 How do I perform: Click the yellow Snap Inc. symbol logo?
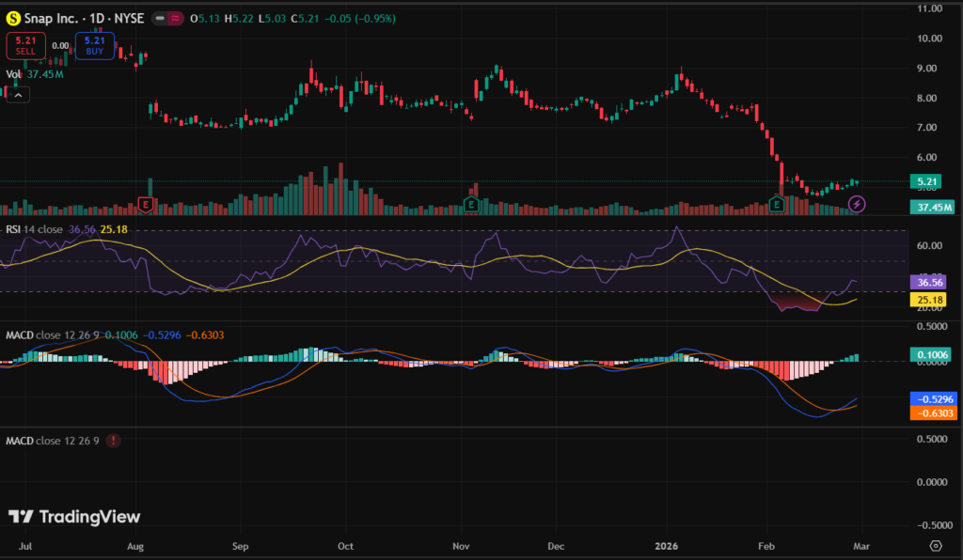[15, 19]
